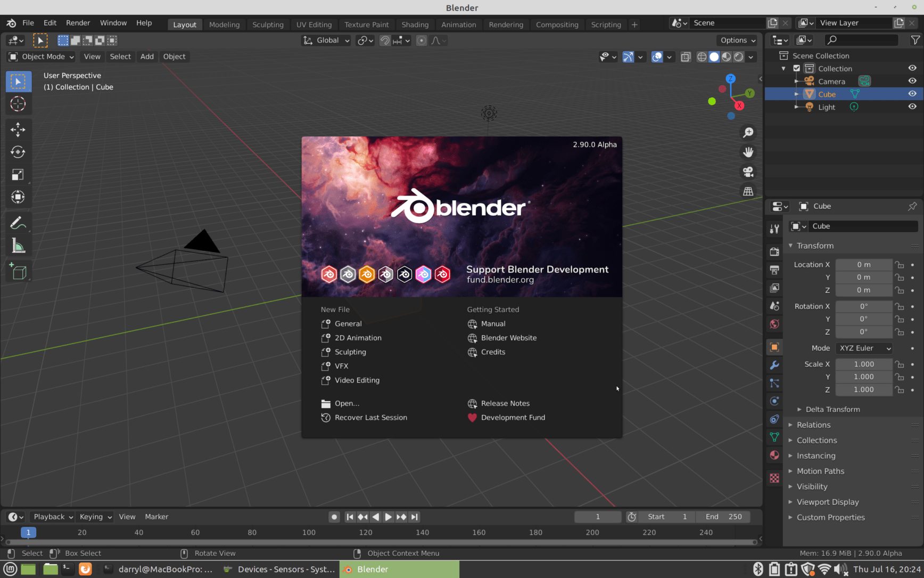The image size is (924, 578).
Task: Pick the Annotate tool
Action: 18,222
